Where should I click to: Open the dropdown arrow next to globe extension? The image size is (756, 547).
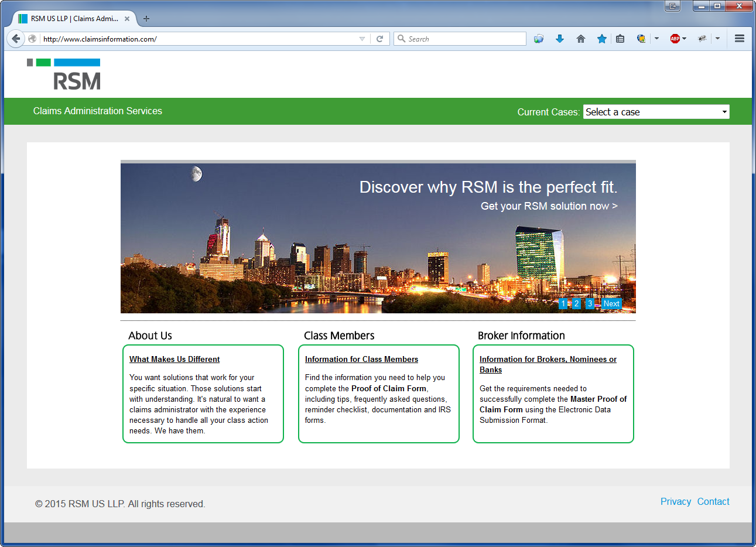[x=656, y=39]
